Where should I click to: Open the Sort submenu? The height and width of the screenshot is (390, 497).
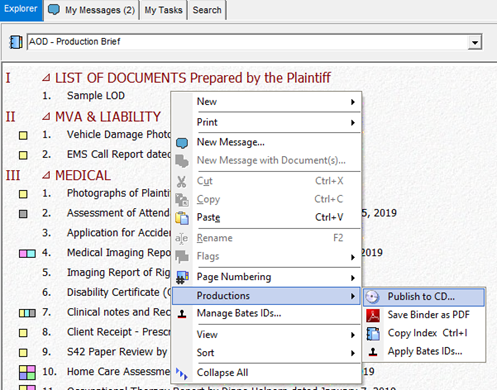353,353
